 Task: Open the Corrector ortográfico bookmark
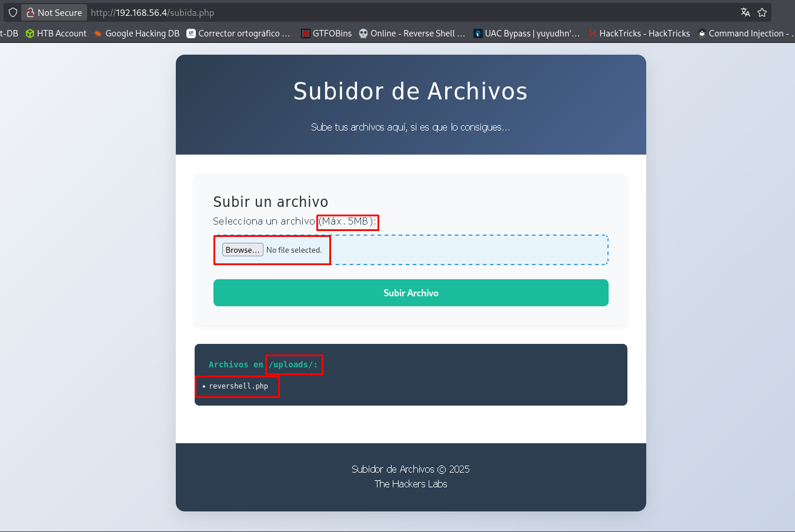coord(238,34)
